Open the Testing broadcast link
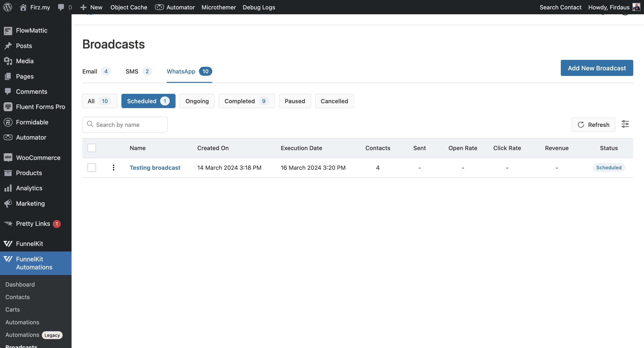644x348 pixels. [x=155, y=168]
